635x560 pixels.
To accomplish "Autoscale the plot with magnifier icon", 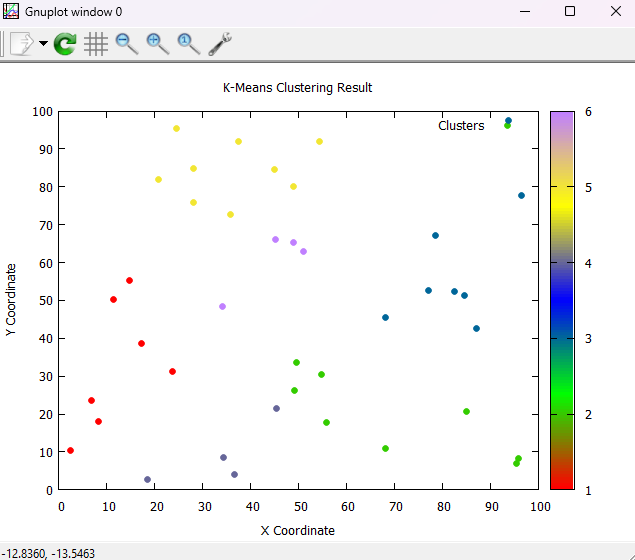I will pos(189,43).
